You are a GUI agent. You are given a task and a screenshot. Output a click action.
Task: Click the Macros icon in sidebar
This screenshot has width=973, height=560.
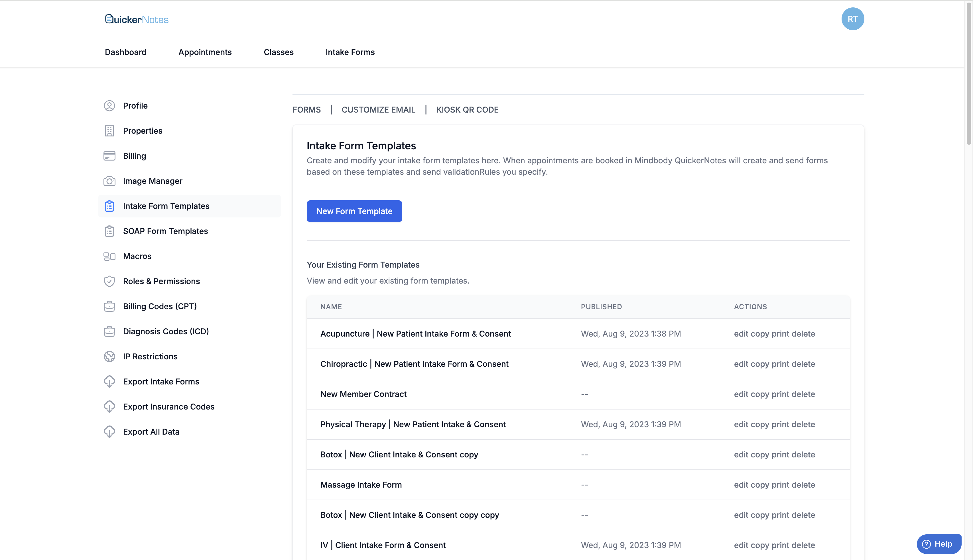tap(109, 256)
